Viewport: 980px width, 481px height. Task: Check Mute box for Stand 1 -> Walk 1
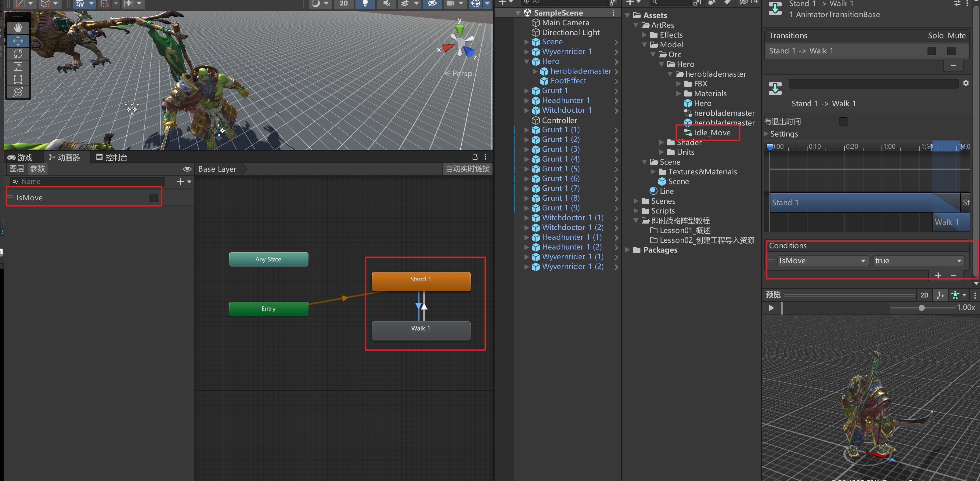(951, 51)
